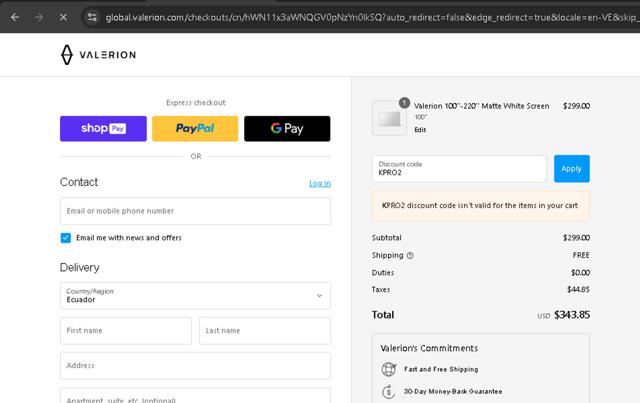640x403 pixels.
Task: Uncheck Email me with news and offers
Action: (66, 238)
